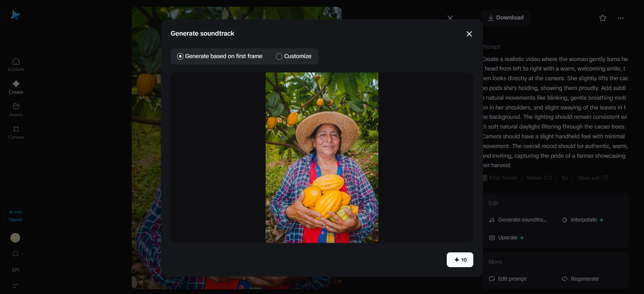
Task: Open the user profile avatar
Action: point(15,238)
